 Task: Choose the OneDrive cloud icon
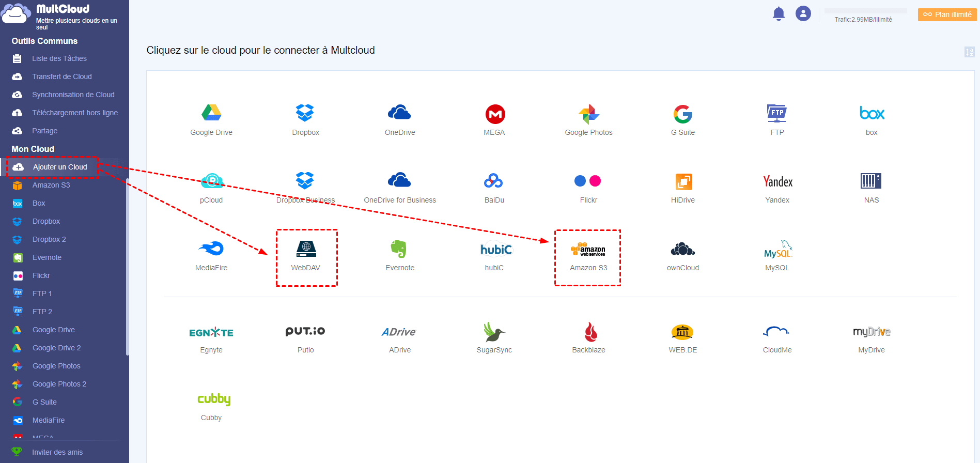click(399, 113)
